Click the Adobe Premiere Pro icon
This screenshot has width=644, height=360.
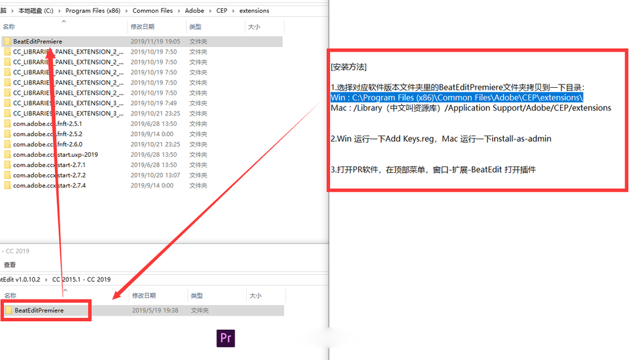(x=225, y=339)
